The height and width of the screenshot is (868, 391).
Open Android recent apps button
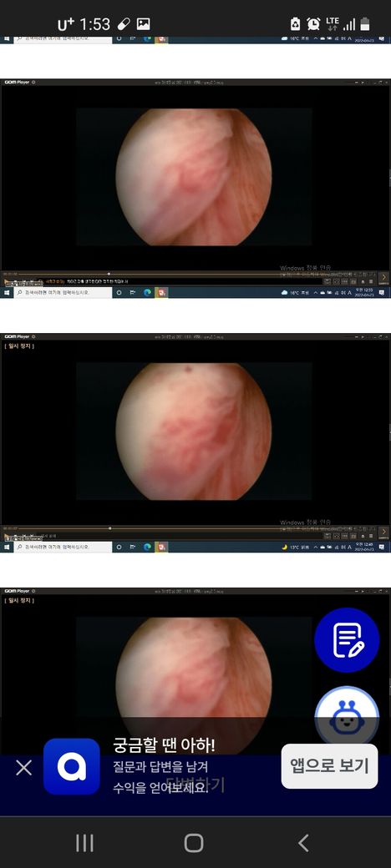(84, 843)
